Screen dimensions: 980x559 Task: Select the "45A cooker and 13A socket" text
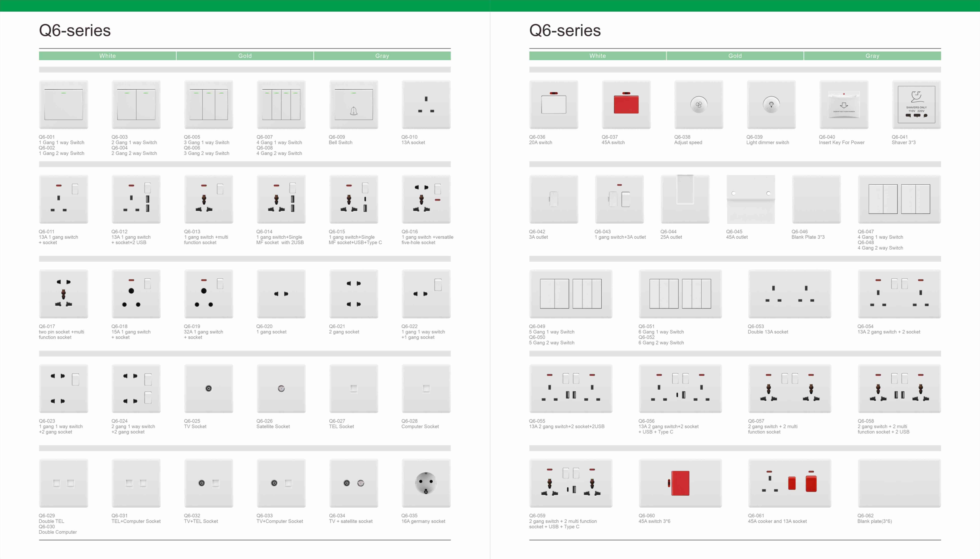click(777, 521)
